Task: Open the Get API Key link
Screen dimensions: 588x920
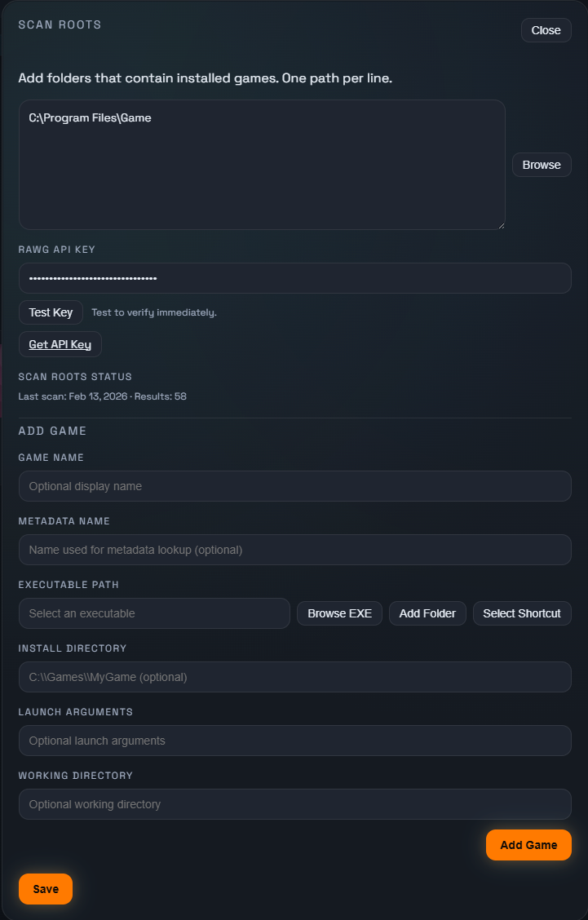Action: pyautogui.click(x=60, y=344)
